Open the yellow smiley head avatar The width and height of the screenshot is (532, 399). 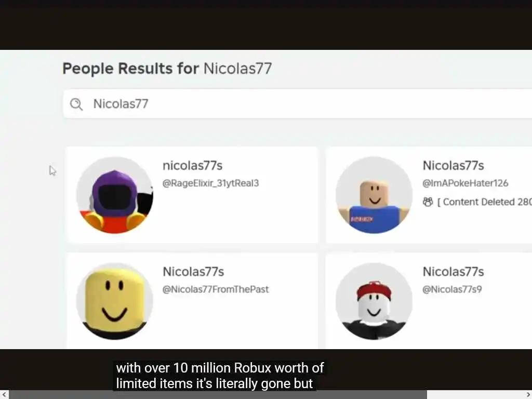click(x=115, y=301)
